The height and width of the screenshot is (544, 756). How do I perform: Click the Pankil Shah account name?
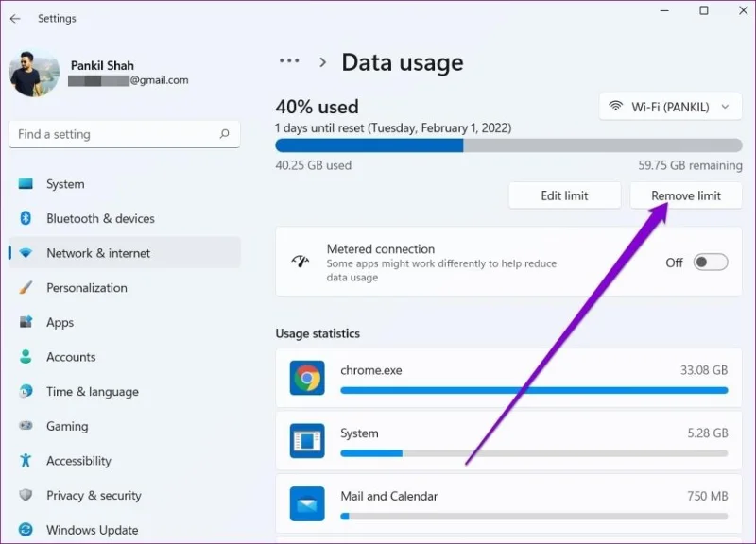[102, 65]
